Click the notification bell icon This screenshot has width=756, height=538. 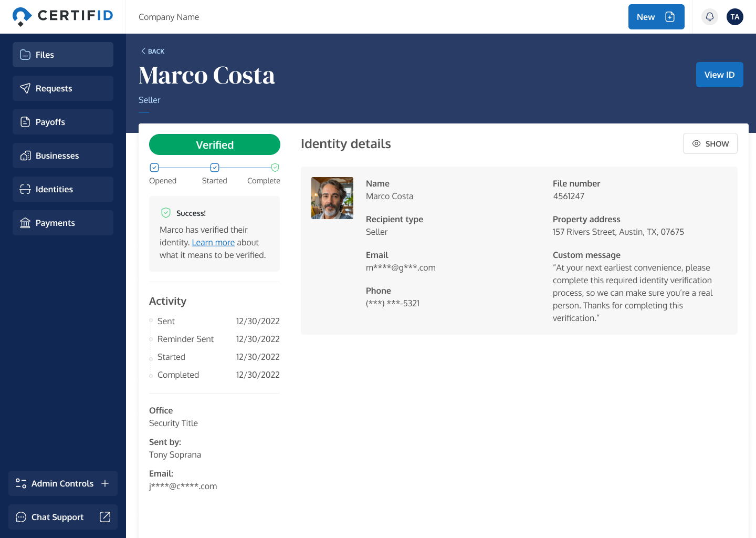click(710, 17)
